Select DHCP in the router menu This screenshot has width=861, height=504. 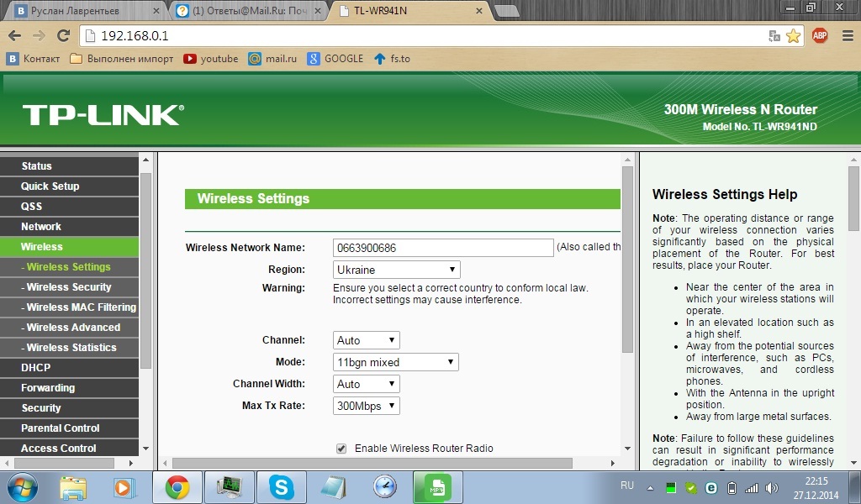(x=36, y=367)
